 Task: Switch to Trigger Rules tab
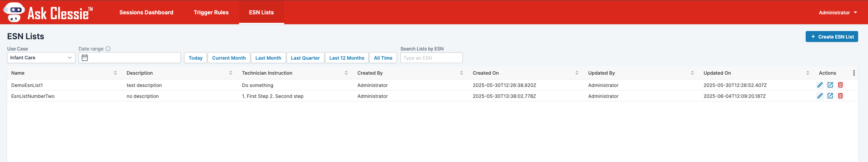coord(211,13)
